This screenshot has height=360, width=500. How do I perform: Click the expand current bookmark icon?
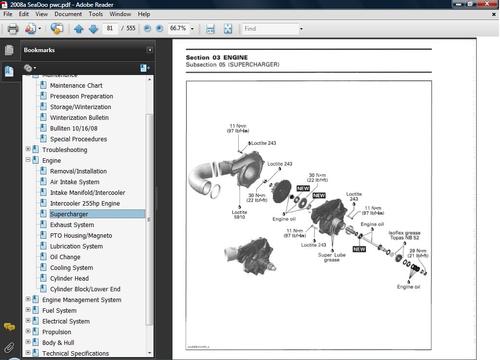click(144, 68)
